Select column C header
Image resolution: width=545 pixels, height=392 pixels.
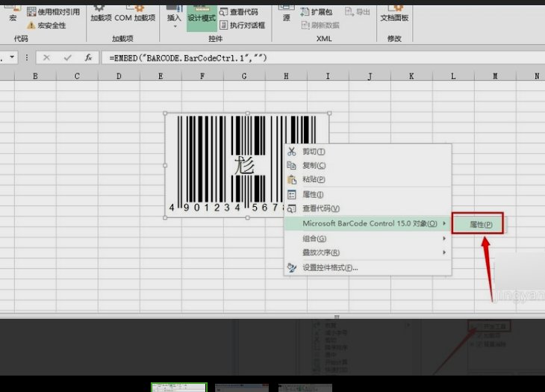coord(77,75)
